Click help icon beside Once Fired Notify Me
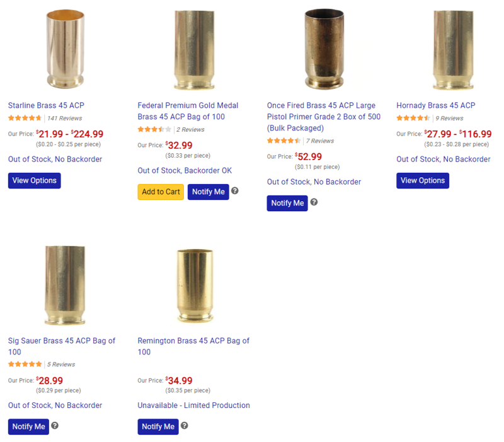 (x=314, y=202)
